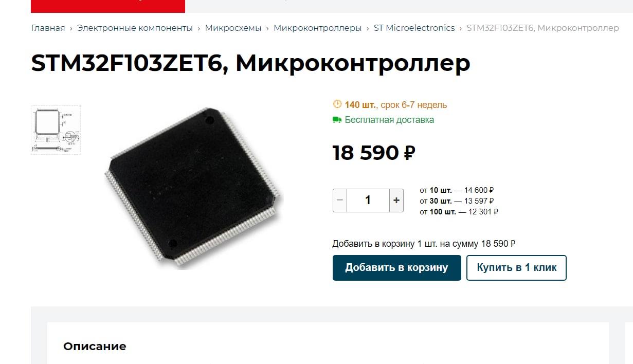This screenshot has width=633, height=364.
Task: Click the quantity input field showing 1
Action: 368,201
